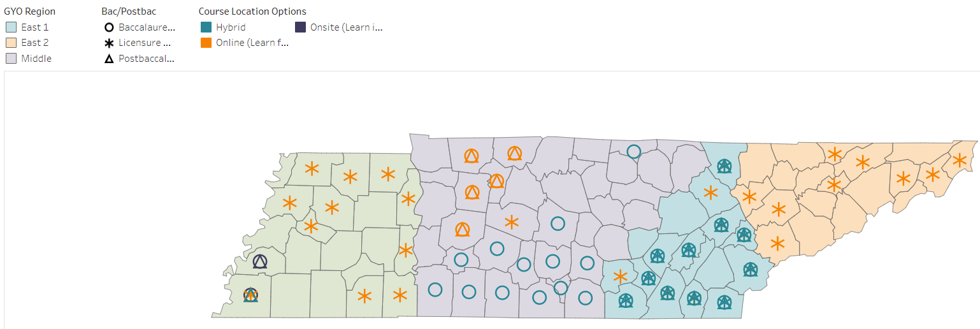Click the GYO Region legend title
Image resolution: width=980 pixels, height=329 pixels.
29,11
